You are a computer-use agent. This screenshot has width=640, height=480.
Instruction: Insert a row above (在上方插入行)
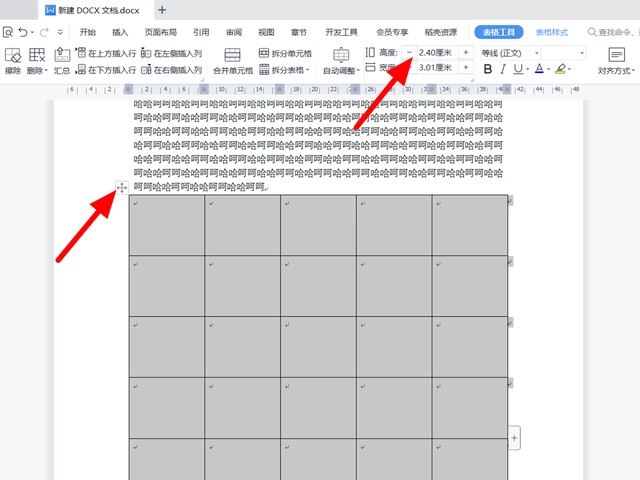[106, 53]
